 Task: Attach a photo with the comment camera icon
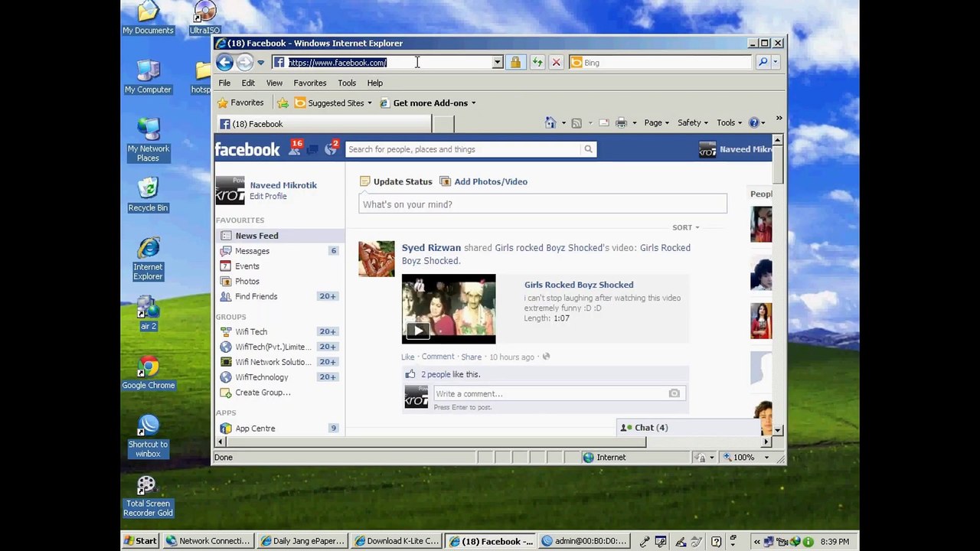click(674, 394)
